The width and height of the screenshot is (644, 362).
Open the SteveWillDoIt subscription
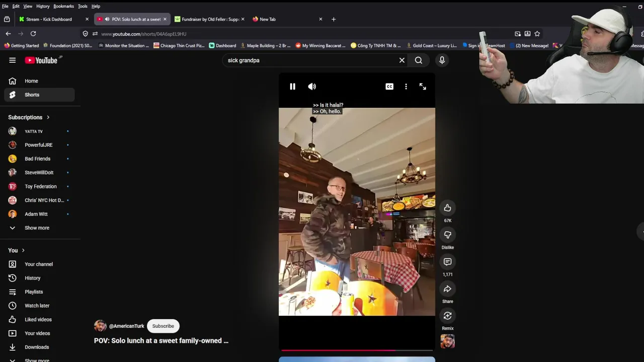[39, 172]
